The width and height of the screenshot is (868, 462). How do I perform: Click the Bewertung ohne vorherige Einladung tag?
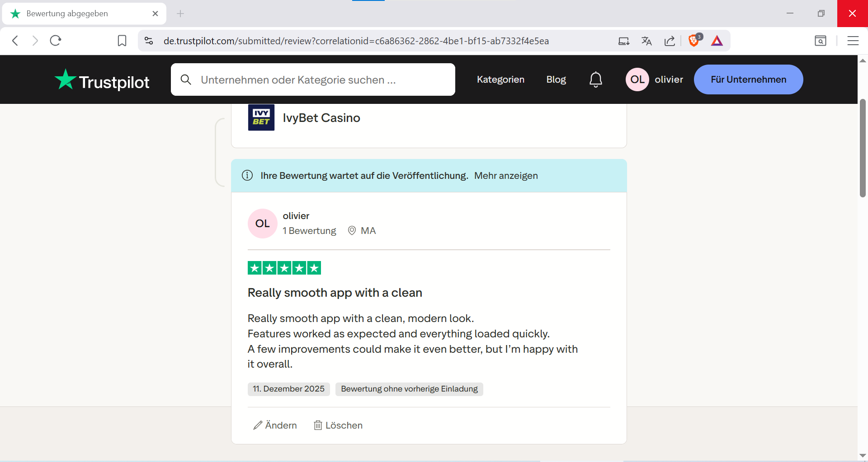click(x=409, y=389)
